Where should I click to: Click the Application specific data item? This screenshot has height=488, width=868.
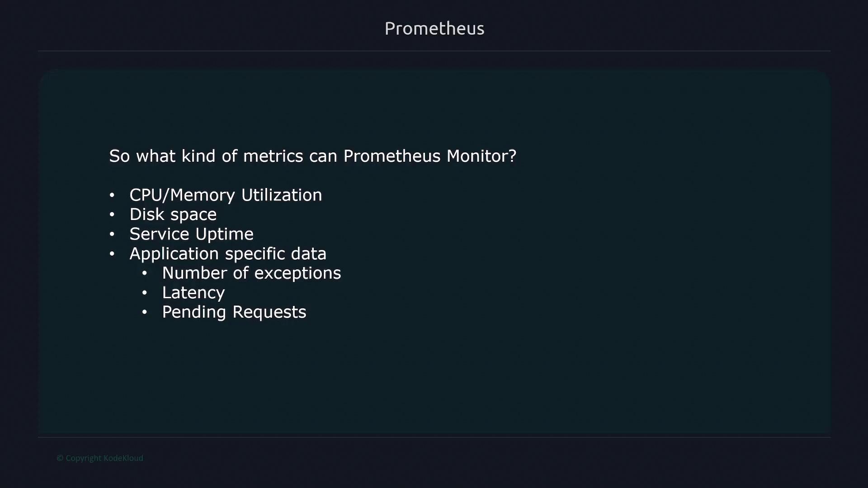227,253
